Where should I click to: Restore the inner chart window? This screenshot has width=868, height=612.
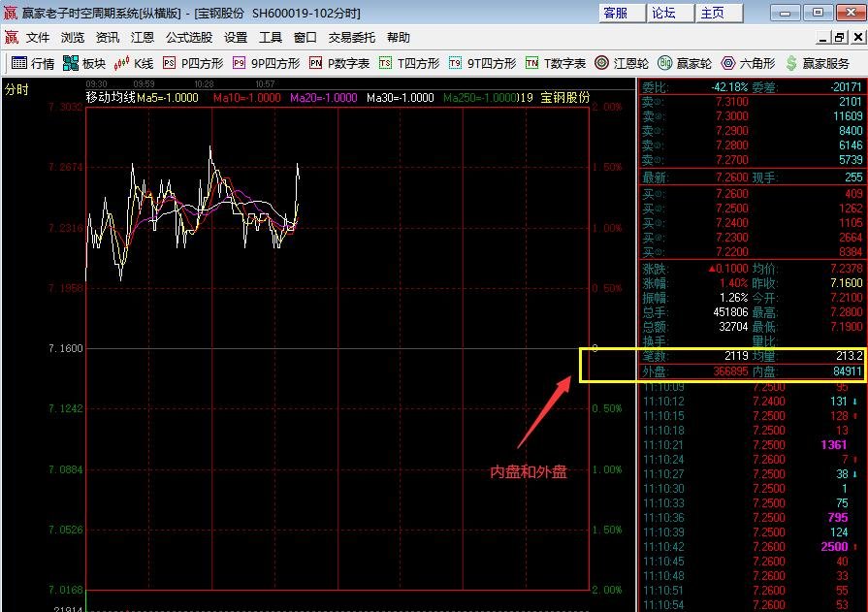(x=840, y=38)
